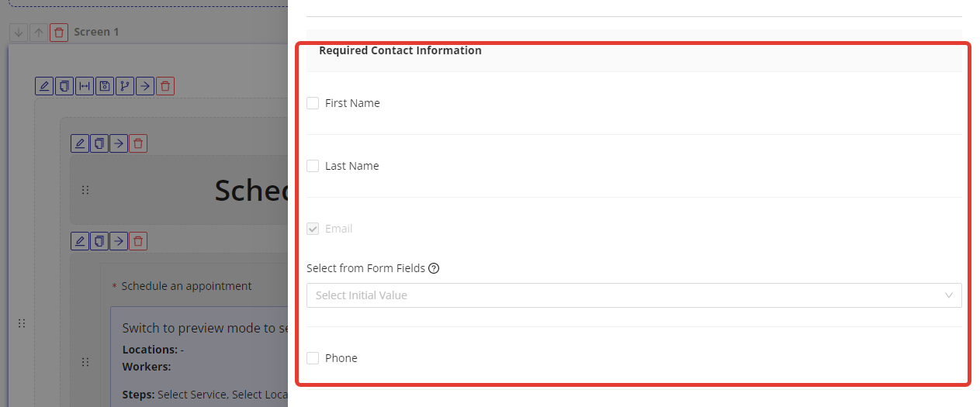Image resolution: width=980 pixels, height=407 pixels.
Task: Duplicate the heading block with its copy icon
Action: tap(99, 143)
